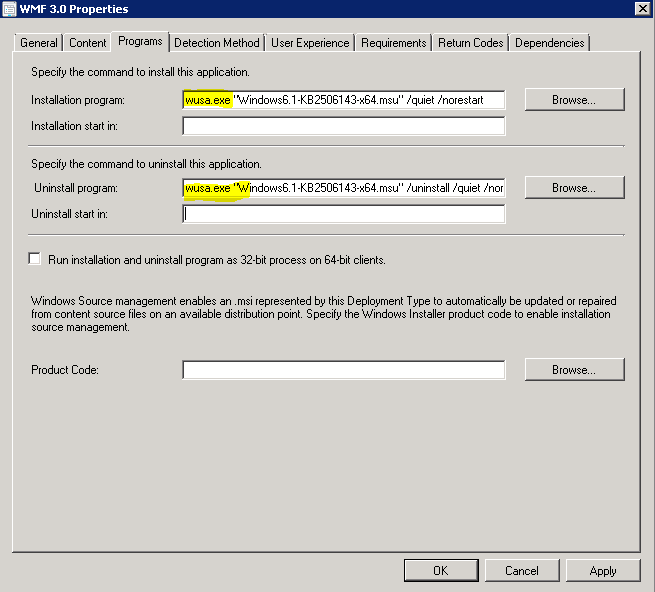The height and width of the screenshot is (592, 655).
Task: Browse for the Product Code
Action: tap(574, 370)
